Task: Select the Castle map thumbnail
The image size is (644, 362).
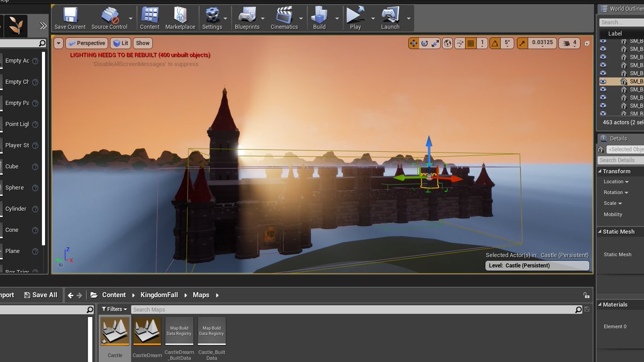Action: coord(115,330)
